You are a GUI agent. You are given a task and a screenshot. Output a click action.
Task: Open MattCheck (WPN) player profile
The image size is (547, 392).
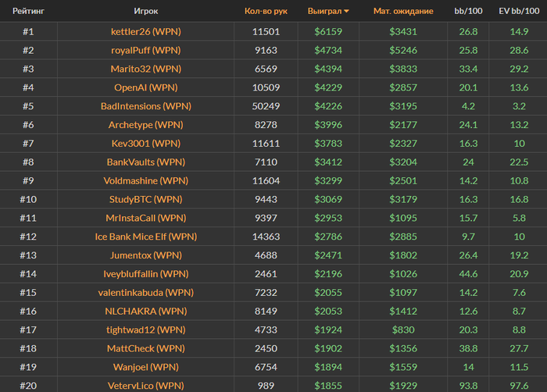(x=145, y=348)
